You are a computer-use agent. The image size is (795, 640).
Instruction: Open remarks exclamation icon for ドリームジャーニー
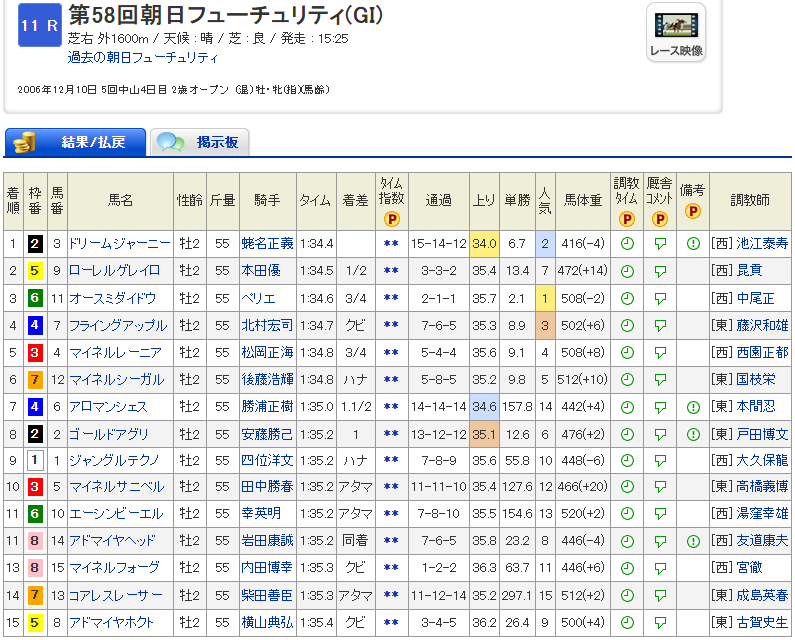click(693, 244)
